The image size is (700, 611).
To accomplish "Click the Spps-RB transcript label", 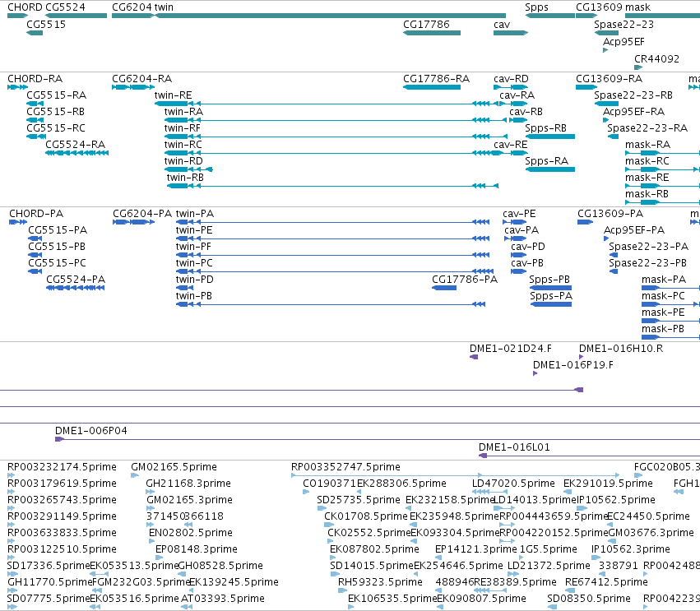I will point(545,128).
